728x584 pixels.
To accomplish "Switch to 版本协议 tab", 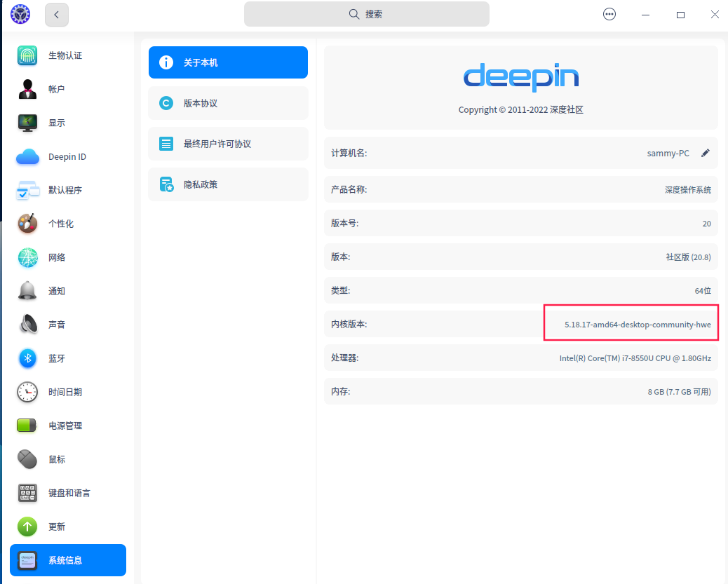I will coord(228,103).
